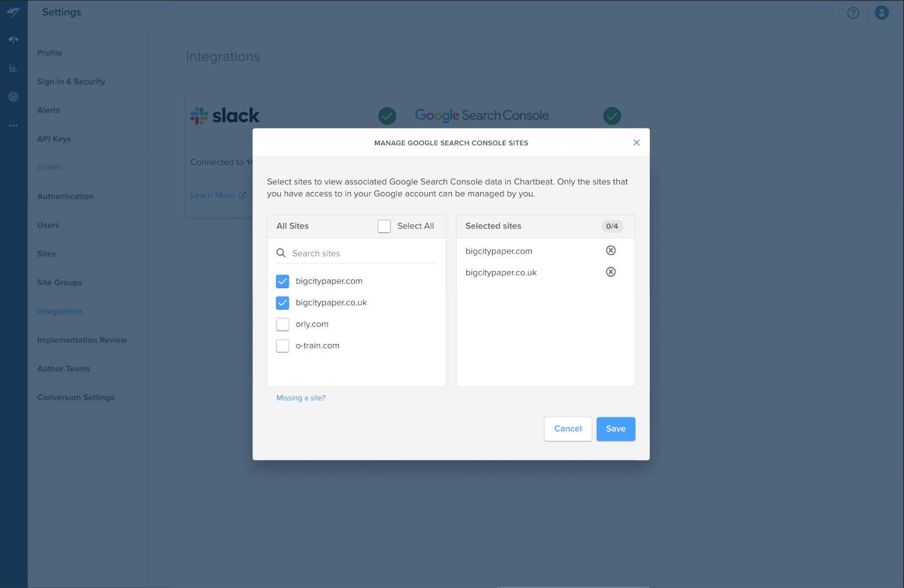Open Implementation Review settings

82,340
